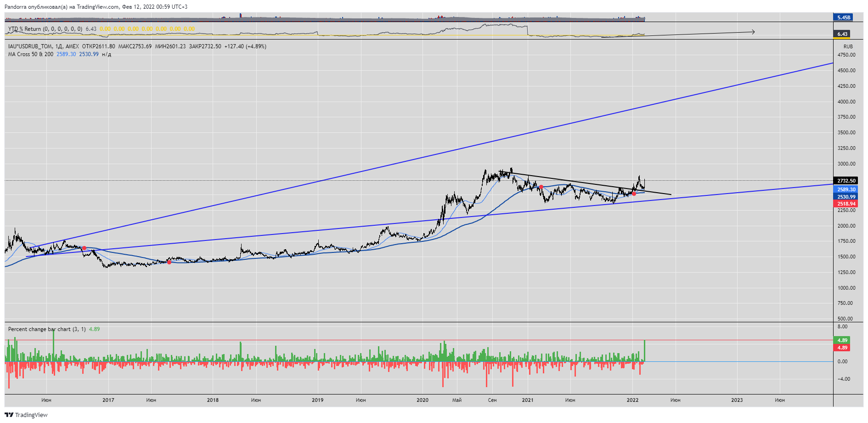The height and width of the screenshot is (423, 868).
Task: Click the green 4.89 value in percent legend
Action: click(x=94, y=329)
